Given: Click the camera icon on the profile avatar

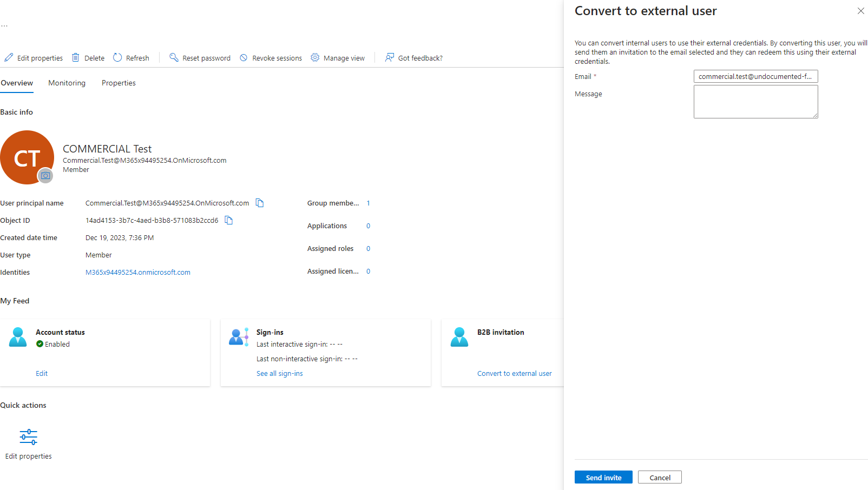Looking at the screenshot, I should pos(45,175).
